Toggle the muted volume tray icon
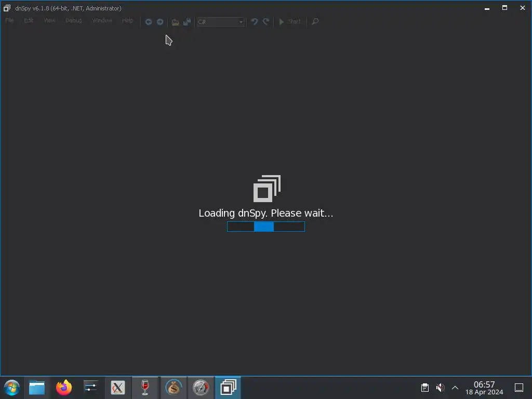Screen dimensions: 532x399 click(x=440, y=388)
